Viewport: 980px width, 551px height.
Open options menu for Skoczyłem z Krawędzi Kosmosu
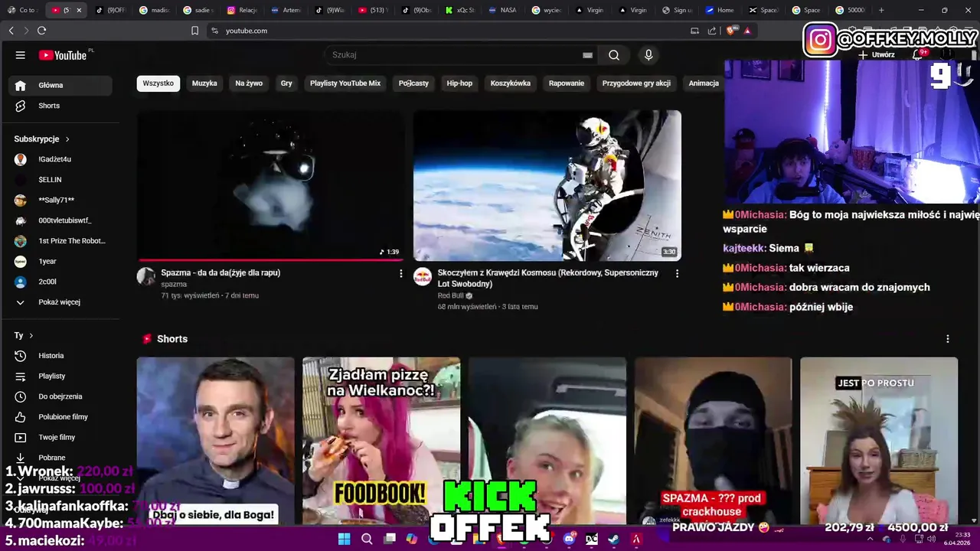coord(677,273)
